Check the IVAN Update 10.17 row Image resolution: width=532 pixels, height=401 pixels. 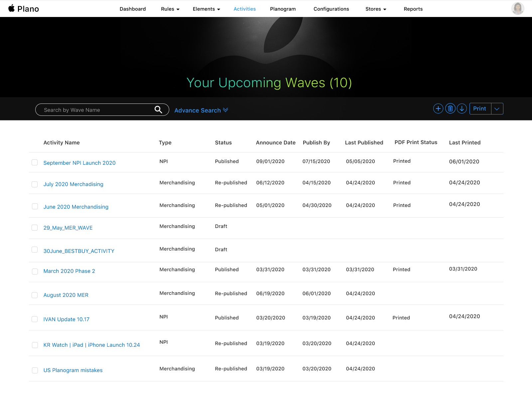pyautogui.click(x=35, y=319)
